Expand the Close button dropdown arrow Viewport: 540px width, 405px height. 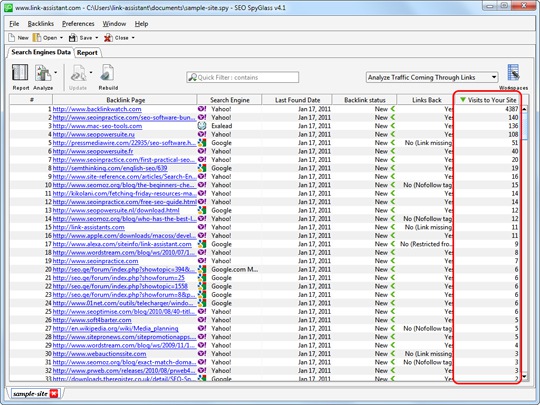coord(133,38)
